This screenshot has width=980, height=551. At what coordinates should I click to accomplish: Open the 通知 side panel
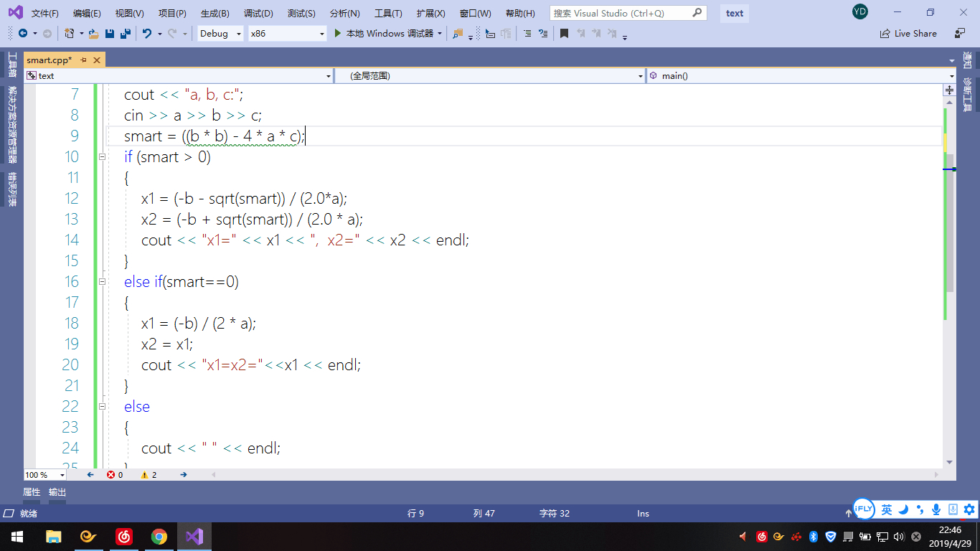[x=967, y=60]
